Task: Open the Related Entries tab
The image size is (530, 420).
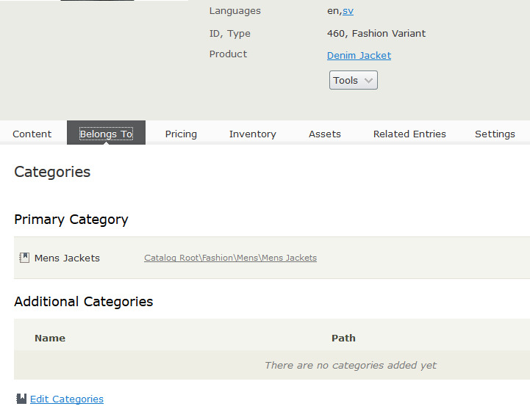Action: pyautogui.click(x=409, y=134)
